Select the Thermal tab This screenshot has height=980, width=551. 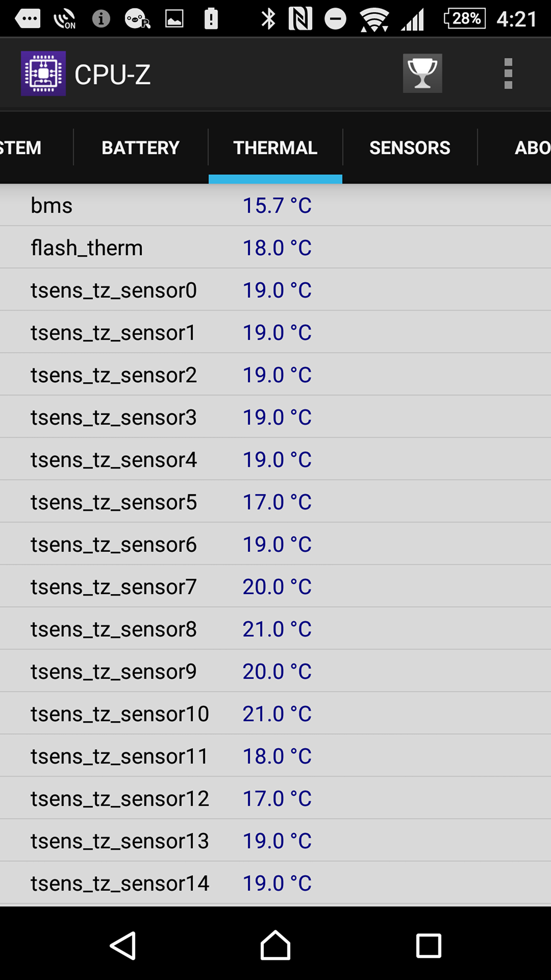click(x=275, y=148)
